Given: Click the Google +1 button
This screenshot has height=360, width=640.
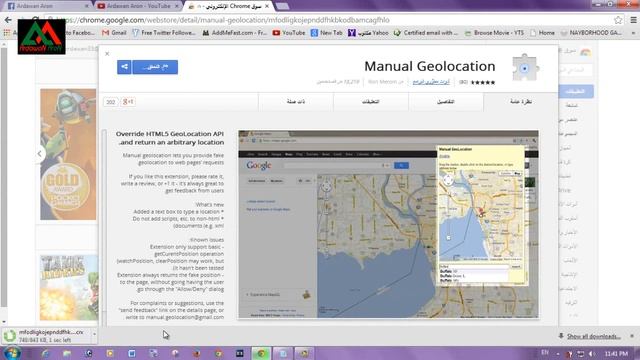Looking at the screenshot, I should click(129, 102).
